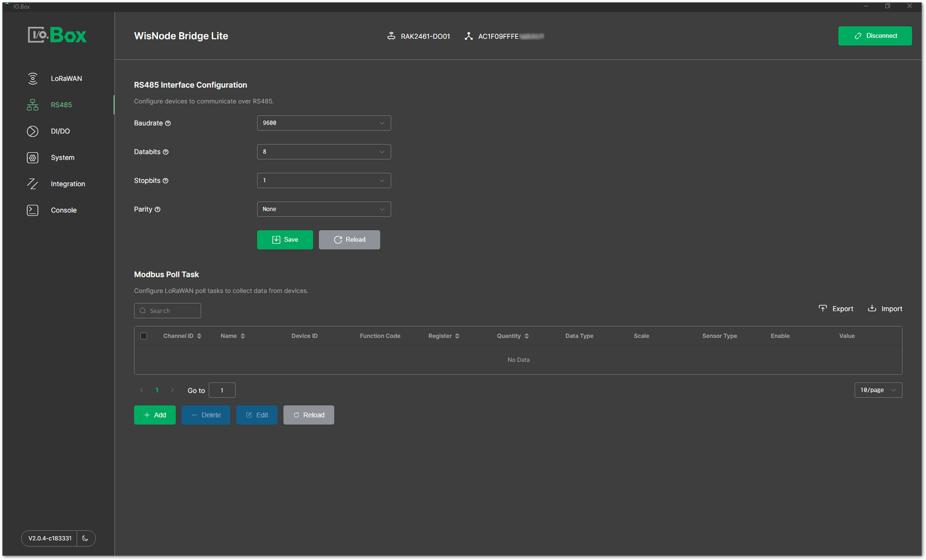Click the Integration sidebar icon
This screenshot has height=560, width=926.
(x=33, y=184)
